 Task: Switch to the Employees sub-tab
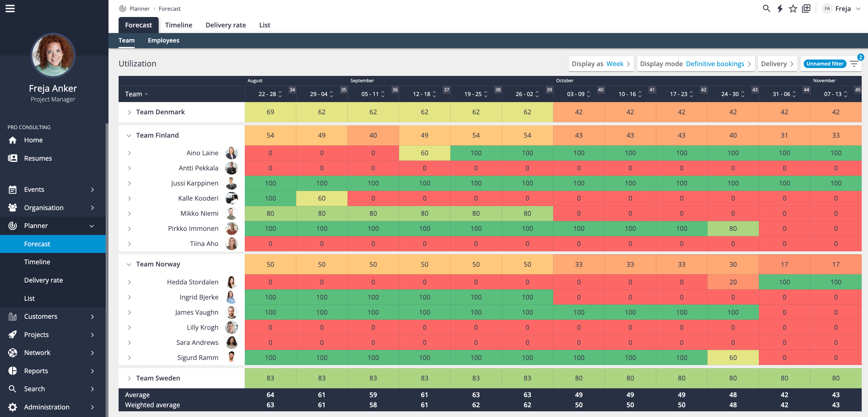(163, 40)
